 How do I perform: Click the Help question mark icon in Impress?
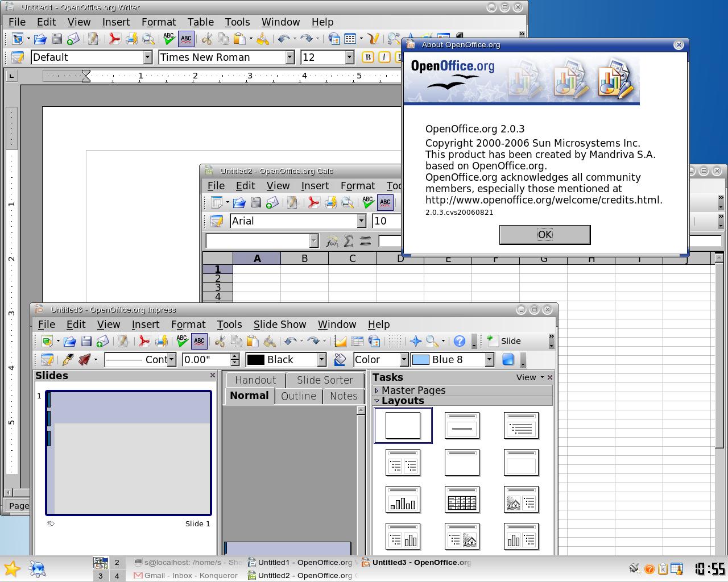[x=460, y=341]
